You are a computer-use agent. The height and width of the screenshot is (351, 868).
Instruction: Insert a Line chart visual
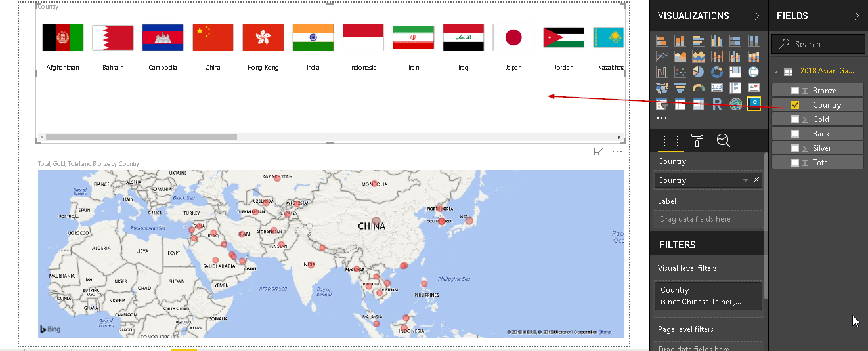coord(662,56)
